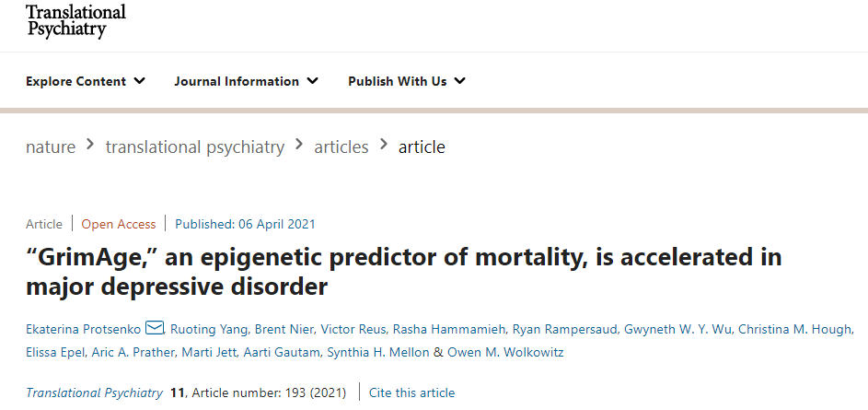Viewport: 868px width, 410px height.
Task: Go to nature breadcrumb link
Action: coord(51,146)
